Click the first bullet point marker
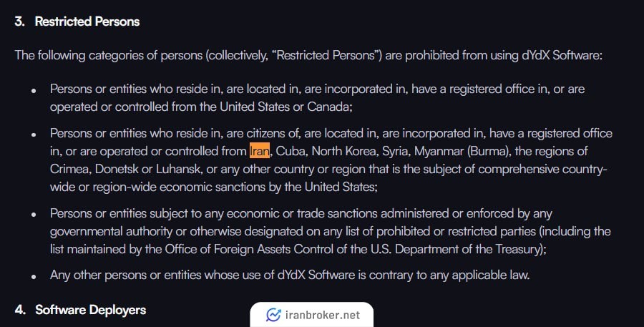 (x=34, y=91)
